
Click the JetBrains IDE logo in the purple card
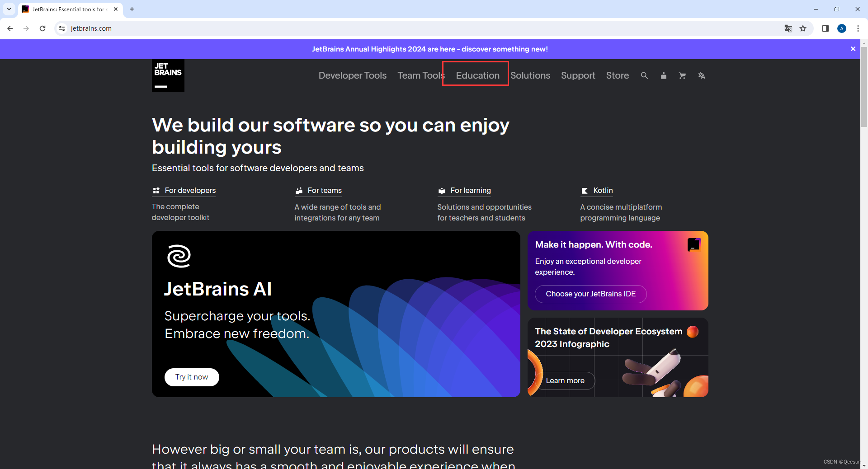(694, 245)
